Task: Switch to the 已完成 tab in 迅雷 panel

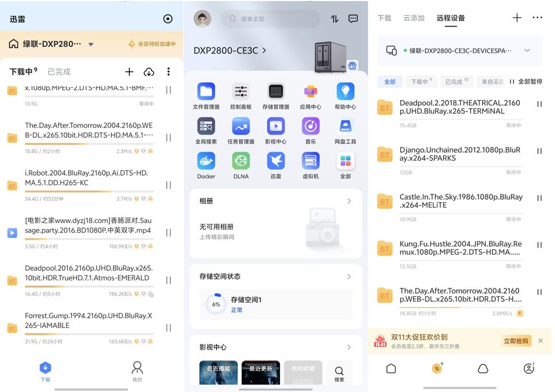Action: point(59,72)
